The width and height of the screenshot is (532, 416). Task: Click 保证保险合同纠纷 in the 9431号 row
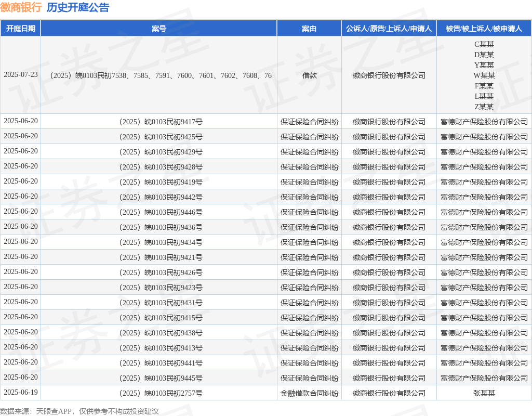[x=310, y=303]
